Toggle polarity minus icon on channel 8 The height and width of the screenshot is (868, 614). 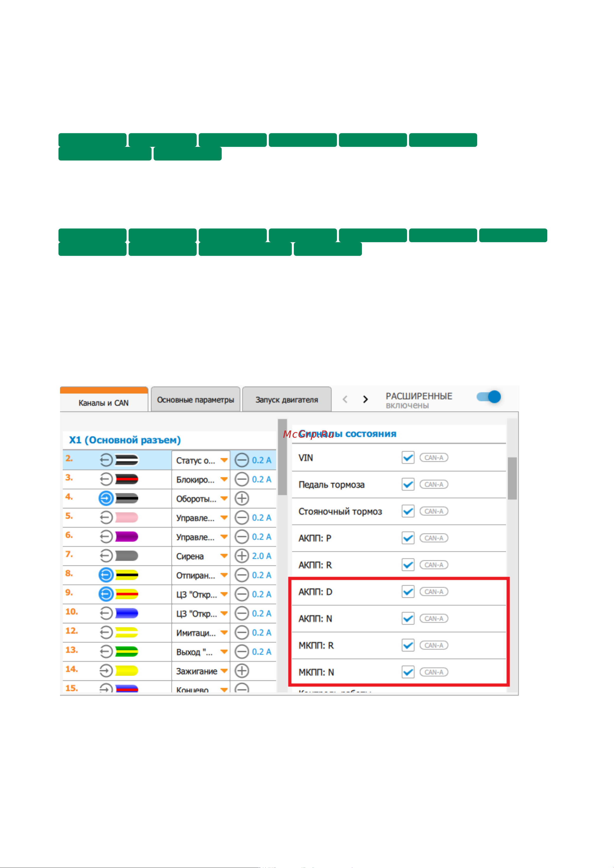coord(242,575)
